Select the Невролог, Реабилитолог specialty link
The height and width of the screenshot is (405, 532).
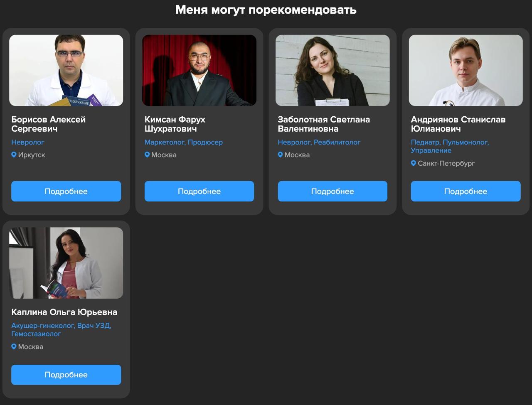(x=319, y=142)
